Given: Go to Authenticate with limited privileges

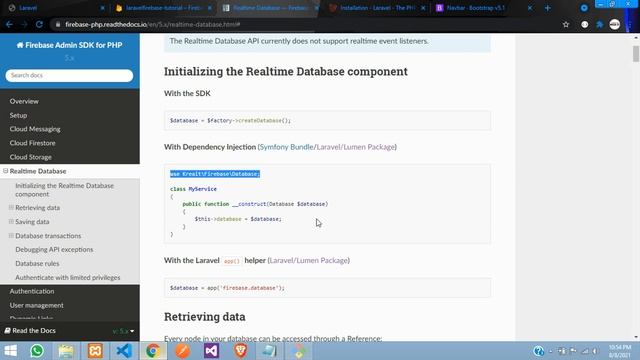Looking at the screenshot, I should click(68, 277).
